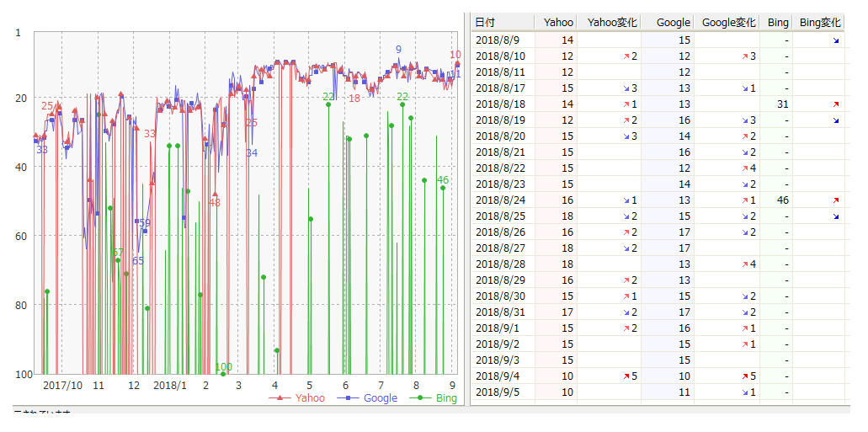Click the 2017/10 x-axis label
Screen dimensions: 868x432
[62, 385]
